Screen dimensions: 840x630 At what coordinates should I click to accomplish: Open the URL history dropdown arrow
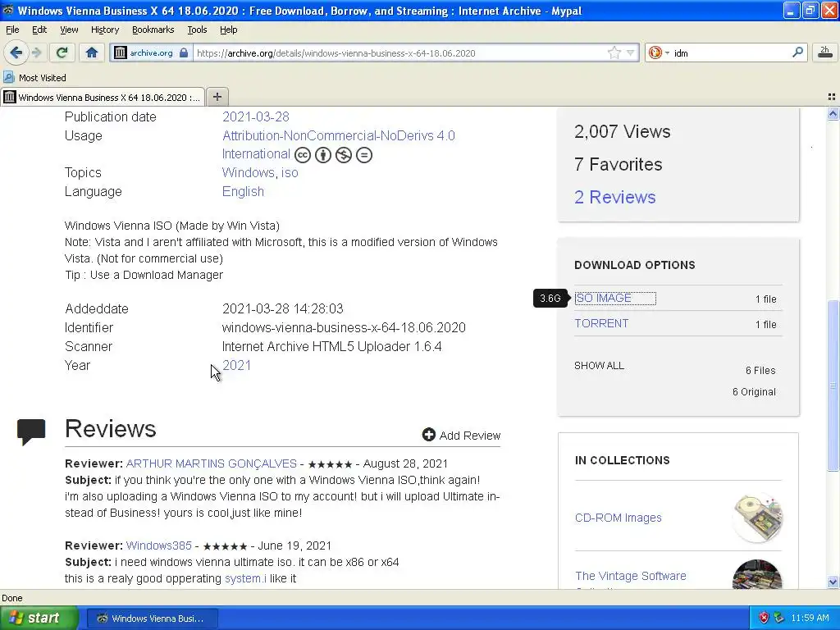click(x=631, y=52)
